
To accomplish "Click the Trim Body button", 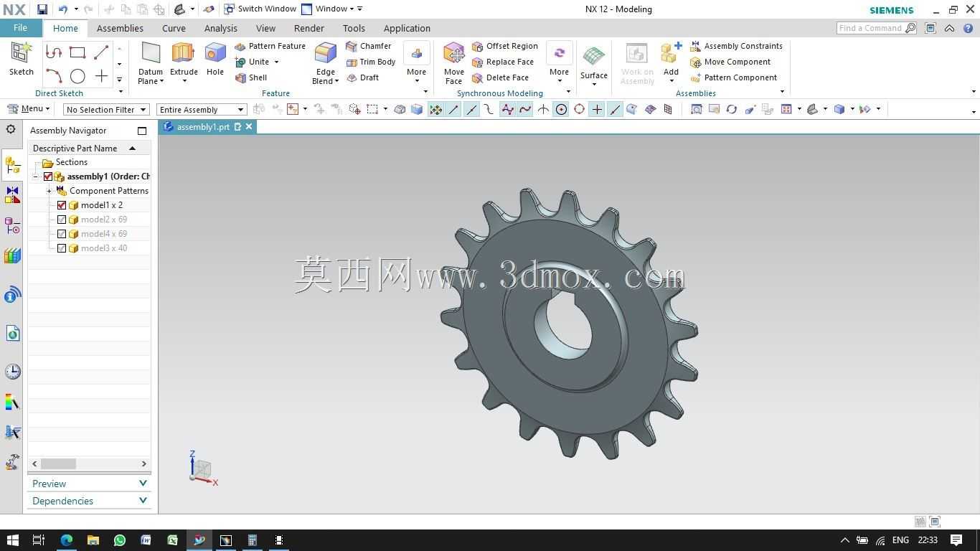I will coord(371,62).
